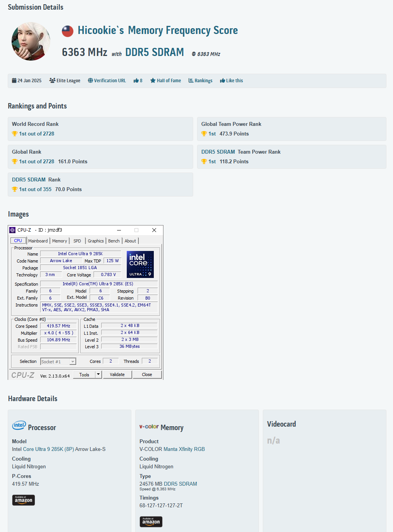The width and height of the screenshot is (393, 532).
Task: Open the Hall of Fame link
Action: point(169,81)
